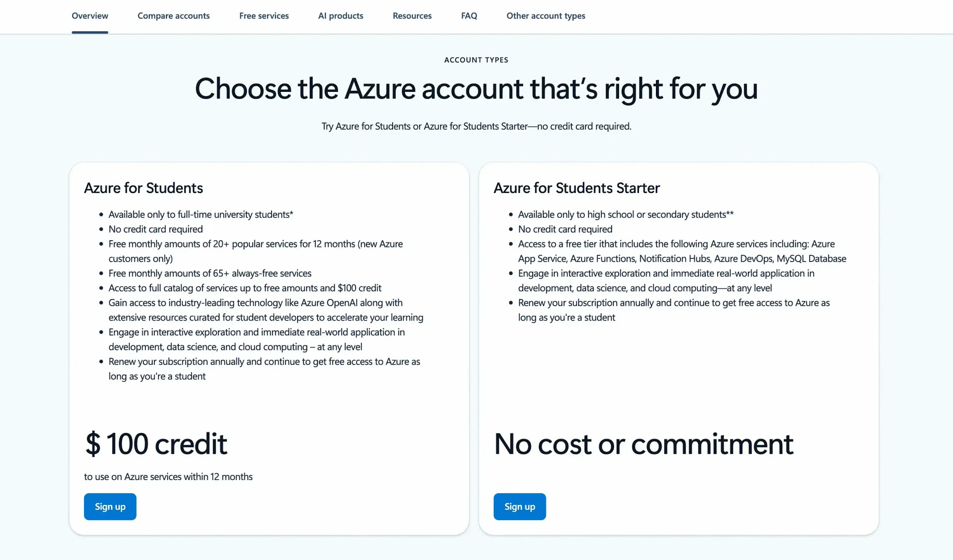Select the Overview tab
The height and width of the screenshot is (560, 953).
point(90,16)
